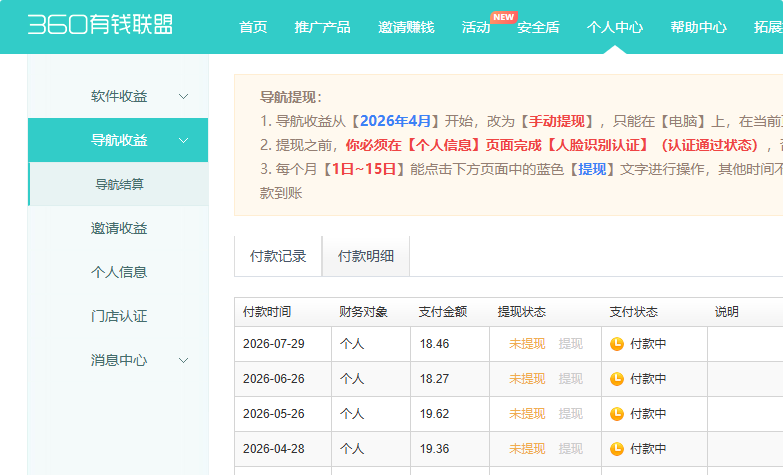Image resolution: width=783 pixels, height=475 pixels.
Task: Expand the 软件收益 sidebar chevron
Action: coord(183,96)
